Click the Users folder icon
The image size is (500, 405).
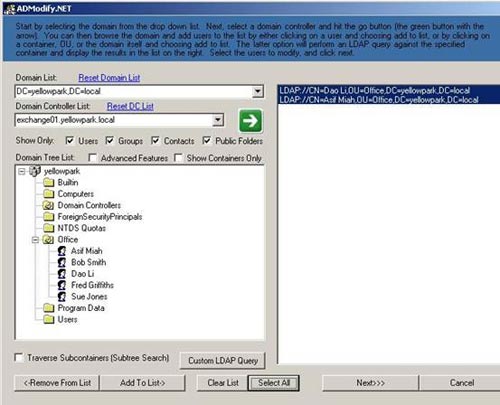point(49,319)
